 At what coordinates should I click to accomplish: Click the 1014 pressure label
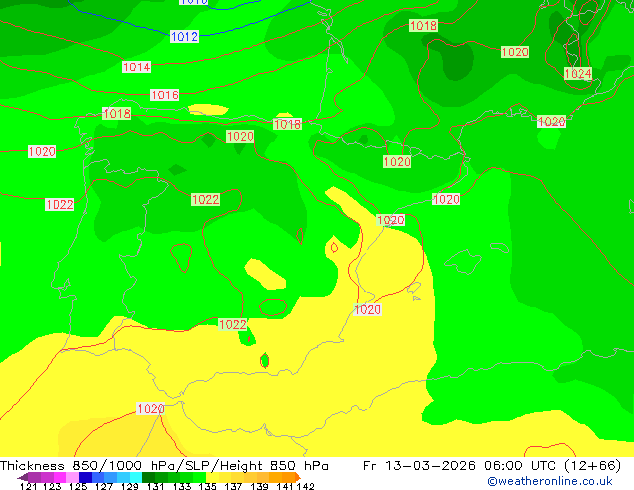click(x=137, y=67)
